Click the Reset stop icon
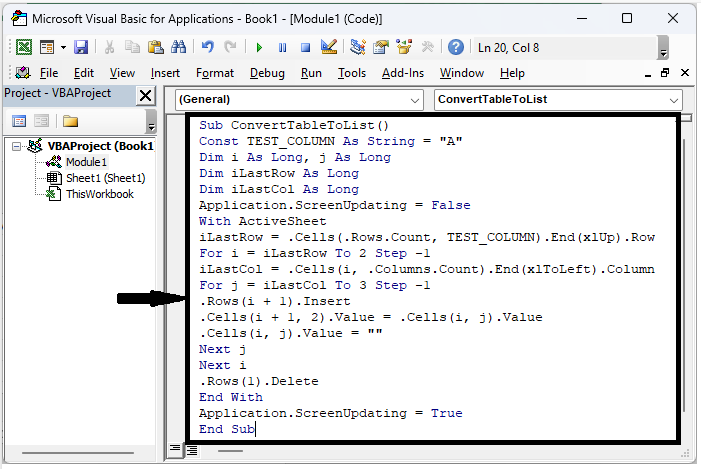Screen dimensions: 701x469 coord(304,47)
